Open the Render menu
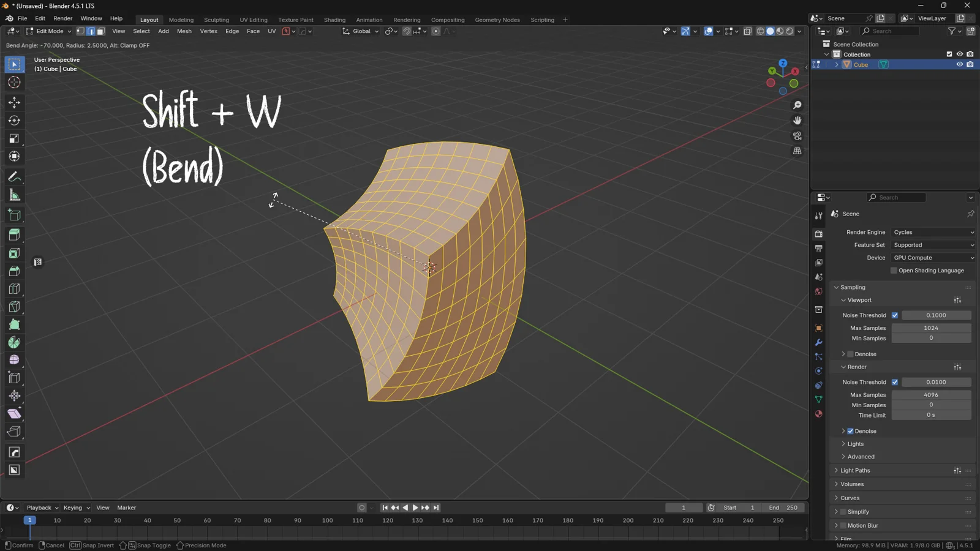The width and height of the screenshot is (980, 551). [62, 18]
